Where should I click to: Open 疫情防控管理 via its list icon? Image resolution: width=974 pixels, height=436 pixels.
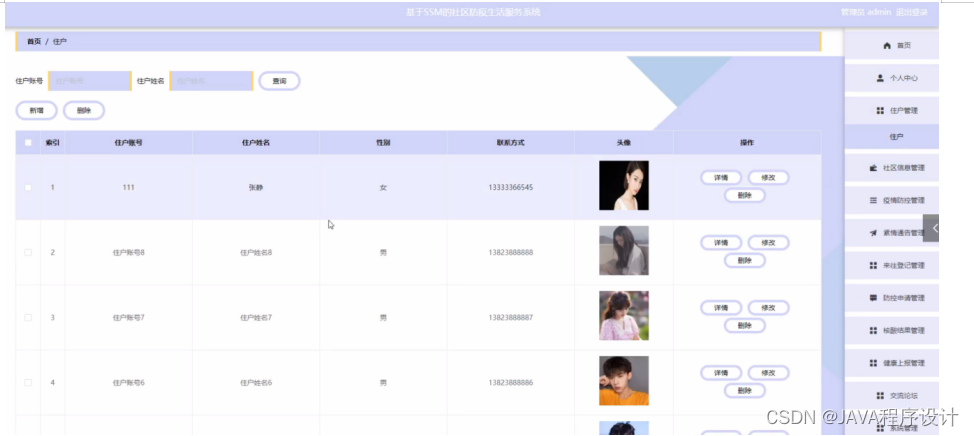coord(873,201)
